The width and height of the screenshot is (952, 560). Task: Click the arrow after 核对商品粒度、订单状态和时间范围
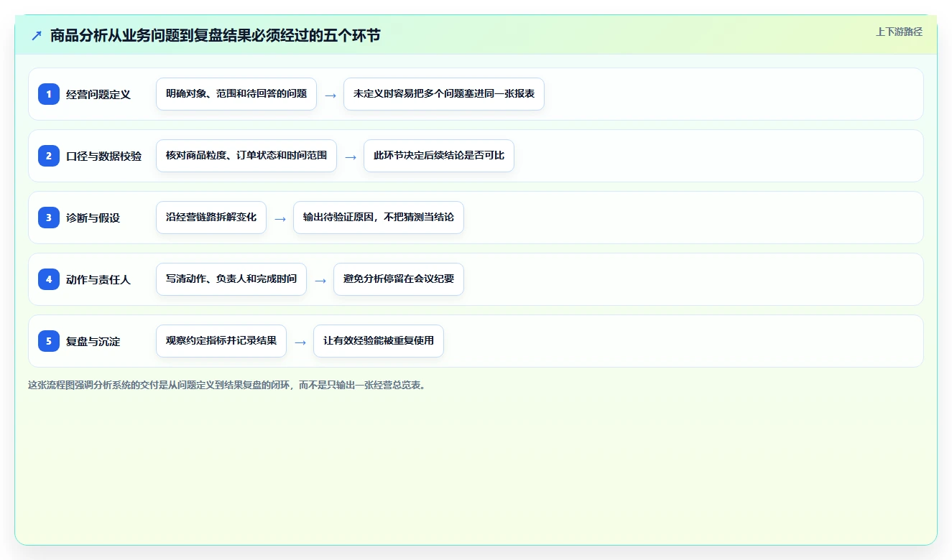point(351,157)
